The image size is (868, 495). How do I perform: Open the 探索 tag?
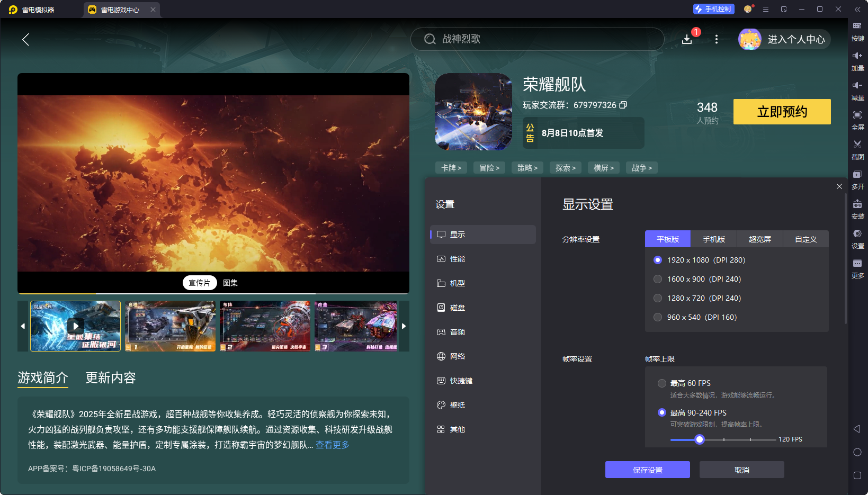tap(566, 168)
